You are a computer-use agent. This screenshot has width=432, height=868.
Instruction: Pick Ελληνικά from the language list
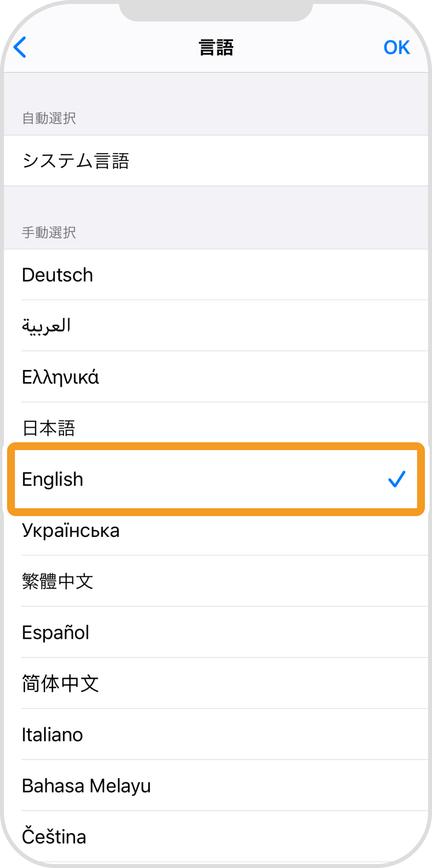click(60, 377)
